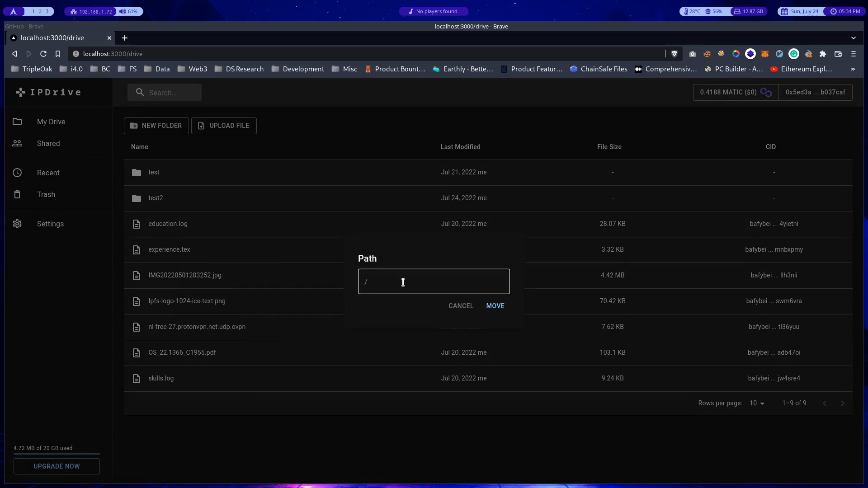Open Shared people icon in sidebar
Viewport: 868px width, 488px height.
pyautogui.click(x=17, y=143)
